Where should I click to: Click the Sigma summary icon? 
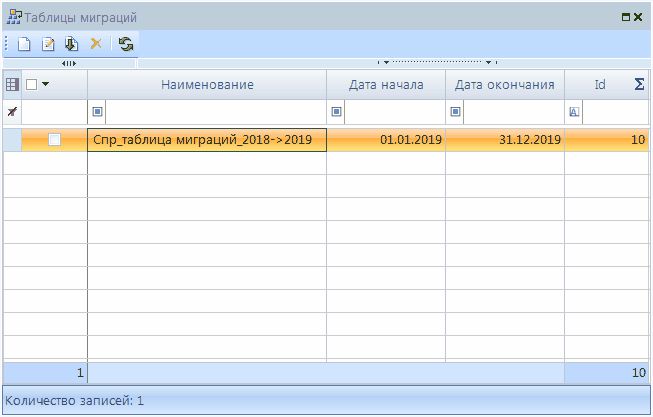click(639, 85)
